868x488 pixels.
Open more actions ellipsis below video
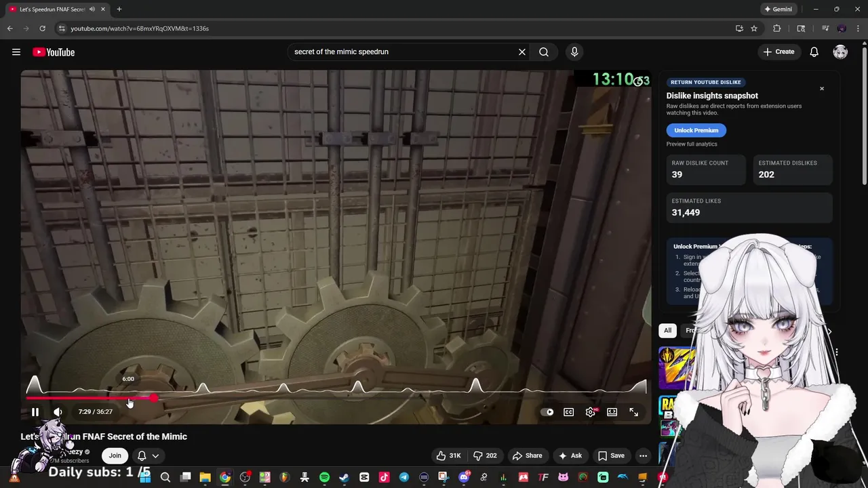point(643,455)
